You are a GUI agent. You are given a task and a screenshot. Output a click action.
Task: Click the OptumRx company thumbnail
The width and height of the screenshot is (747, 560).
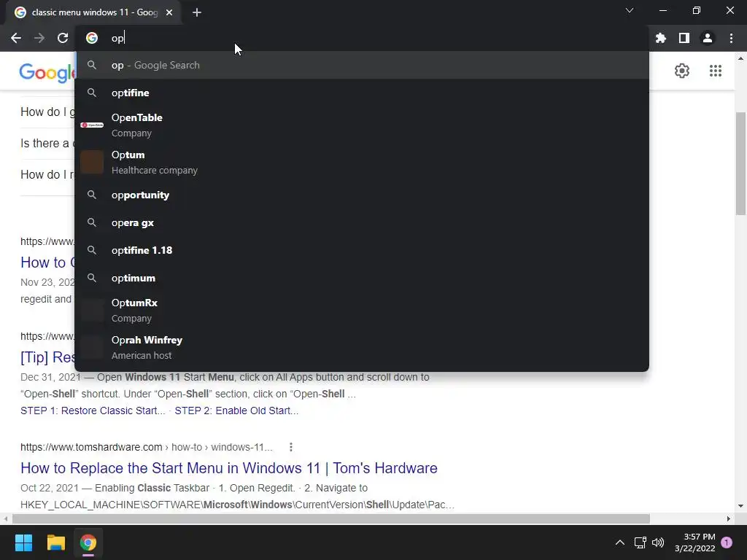[x=92, y=310]
